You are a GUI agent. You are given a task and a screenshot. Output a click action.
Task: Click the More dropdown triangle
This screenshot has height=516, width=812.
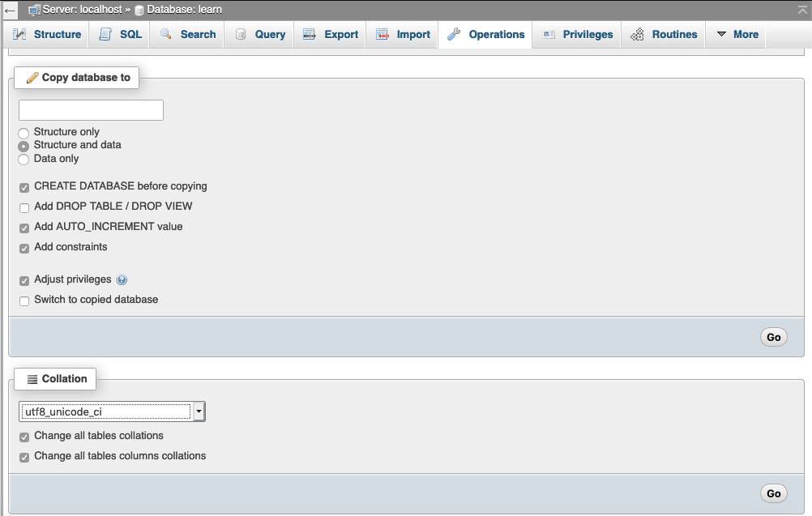pos(721,34)
